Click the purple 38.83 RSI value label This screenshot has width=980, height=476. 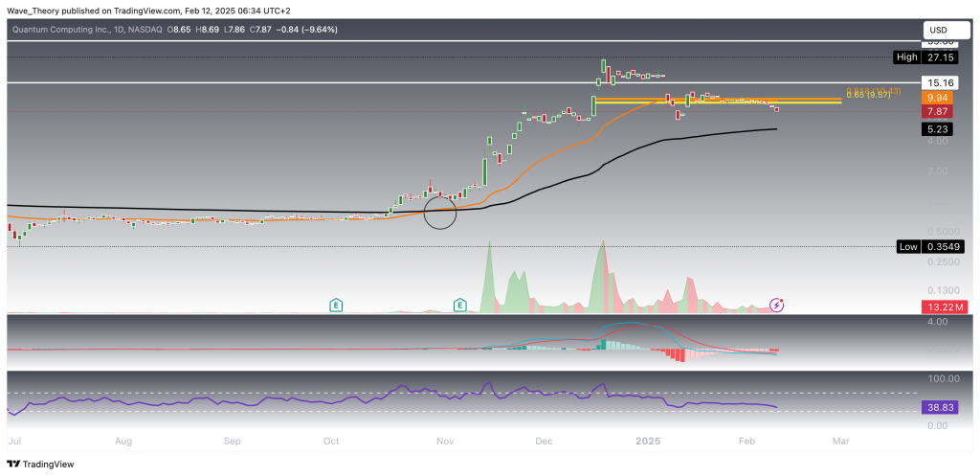(x=940, y=407)
